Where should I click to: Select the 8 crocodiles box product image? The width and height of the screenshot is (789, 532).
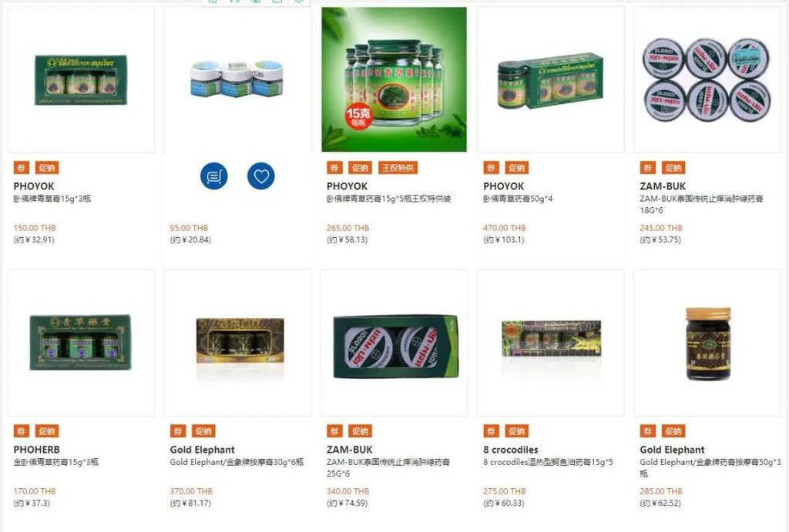click(x=550, y=343)
